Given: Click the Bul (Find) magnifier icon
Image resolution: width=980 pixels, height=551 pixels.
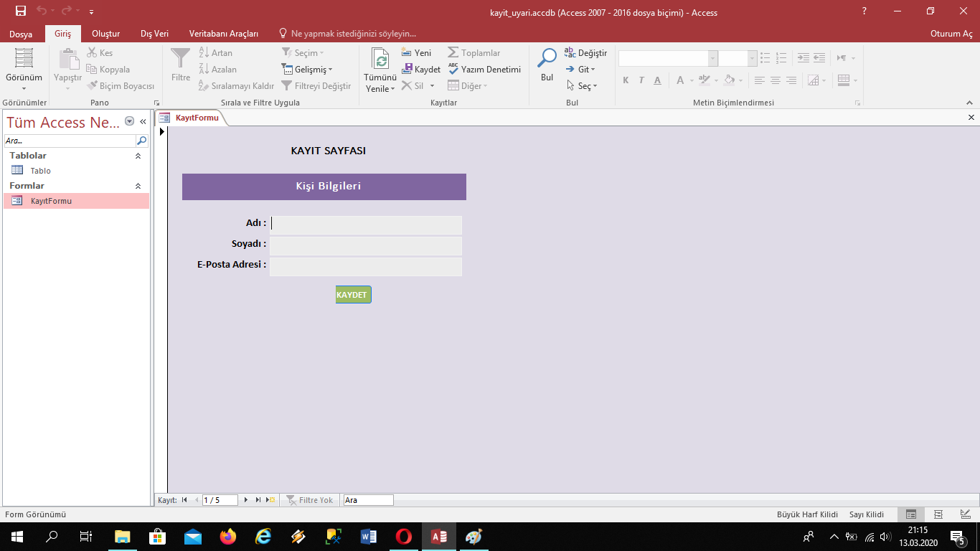Looking at the screenshot, I should pos(547,58).
